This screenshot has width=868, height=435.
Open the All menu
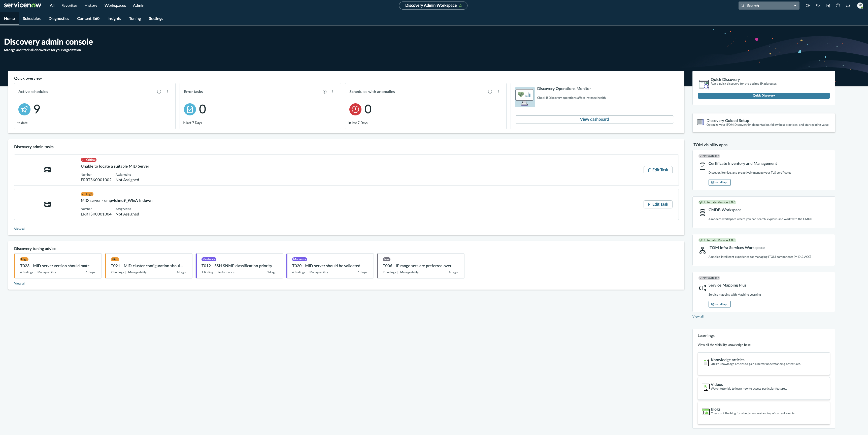tap(52, 5)
